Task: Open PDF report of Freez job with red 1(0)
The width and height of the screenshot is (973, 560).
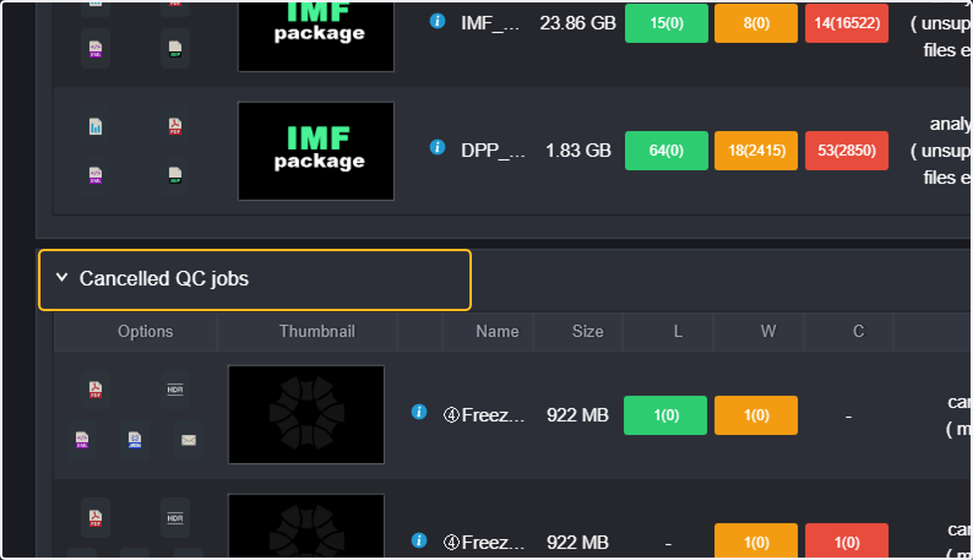Action: pyautogui.click(x=96, y=517)
